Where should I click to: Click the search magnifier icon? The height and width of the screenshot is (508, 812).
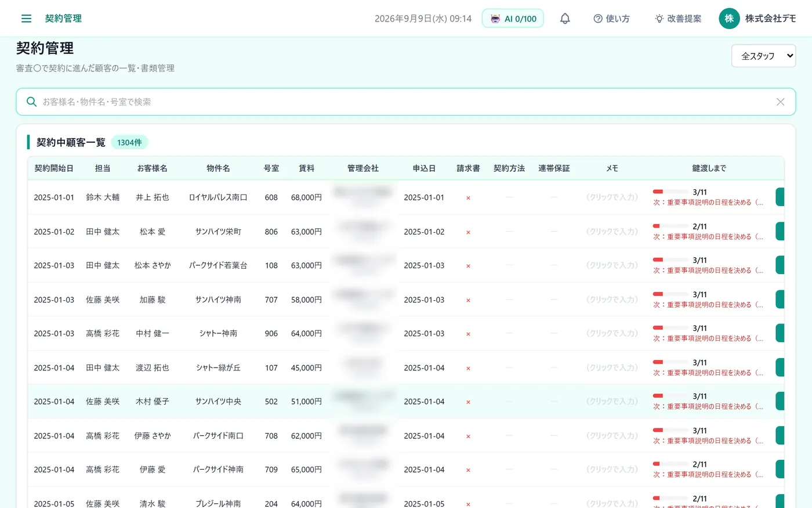[x=32, y=102]
